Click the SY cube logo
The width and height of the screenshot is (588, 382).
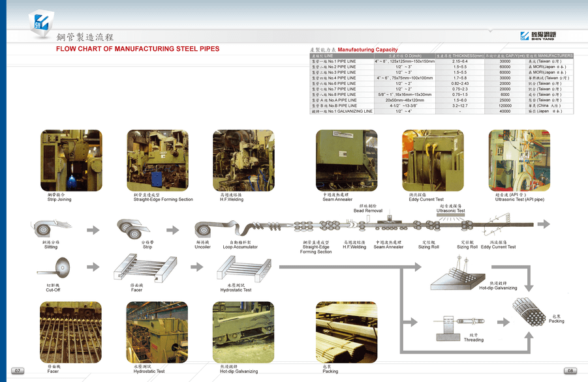(x=41, y=23)
